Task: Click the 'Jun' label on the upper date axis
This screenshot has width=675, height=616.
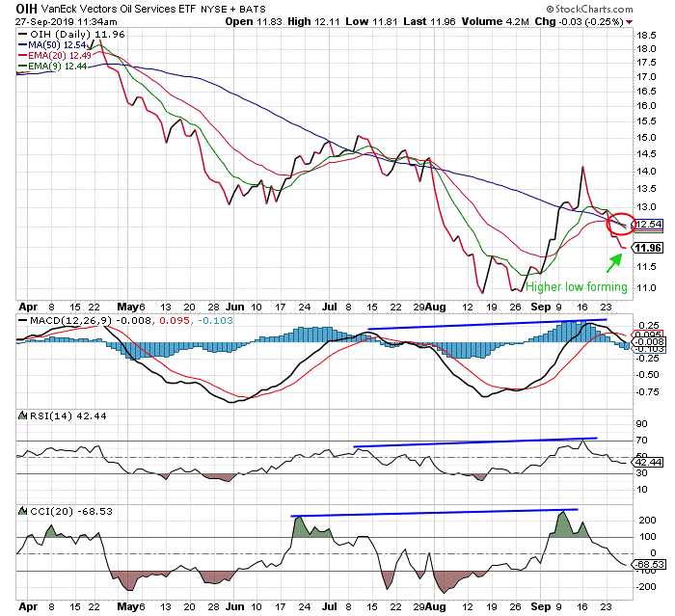Action: tap(235, 307)
